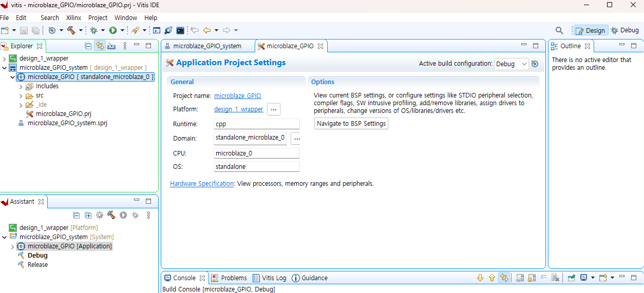Click Console up arrow Previous icon
The image size is (644, 293).
pos(492,278)
